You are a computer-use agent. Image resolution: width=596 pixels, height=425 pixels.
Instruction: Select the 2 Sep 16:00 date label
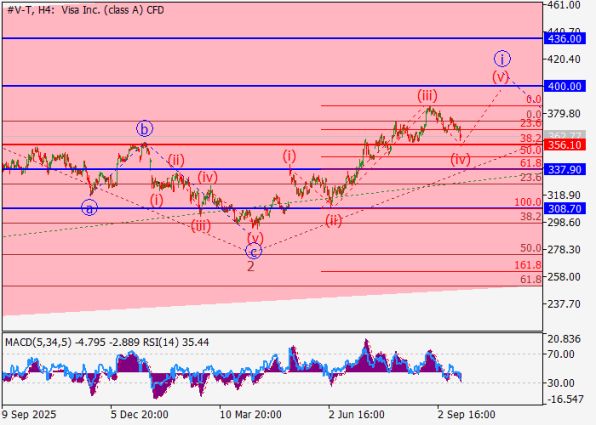tap(466, 414)
